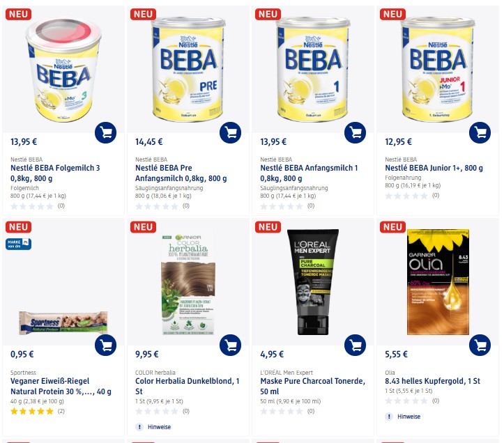Add Nestlé BEBA Junior 1+ to cart
This screenshot has width=504, height=443.
pos(480,132)
